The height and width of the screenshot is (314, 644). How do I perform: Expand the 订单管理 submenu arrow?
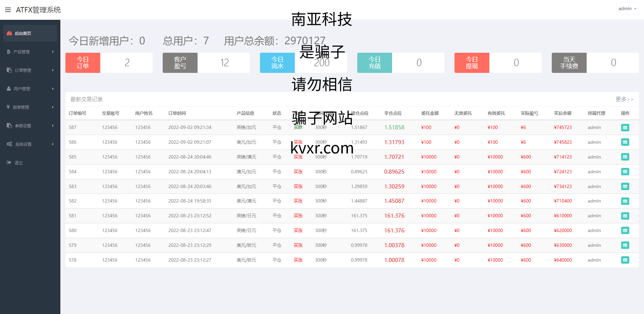[53, 70]
